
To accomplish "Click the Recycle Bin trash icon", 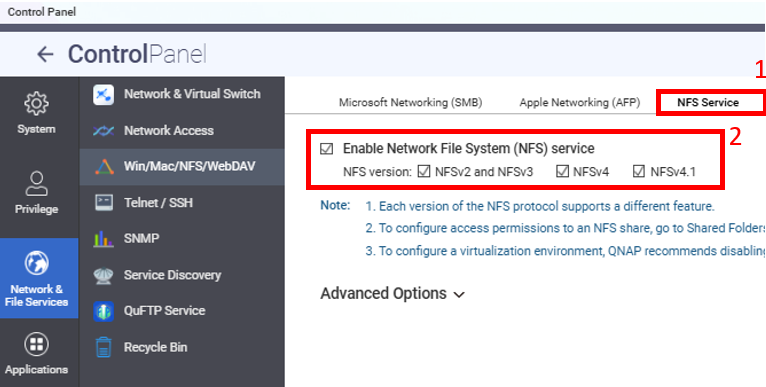I will pyautogui.click(x=104, y=347).
